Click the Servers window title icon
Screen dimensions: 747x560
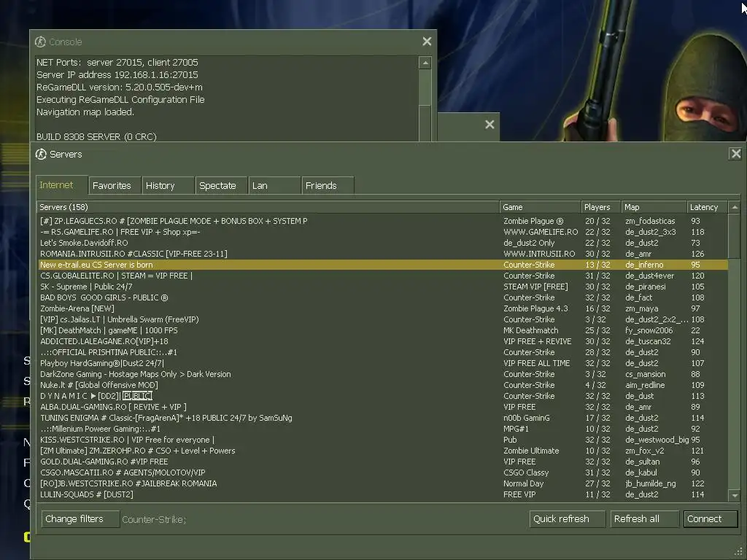[41, 154]
